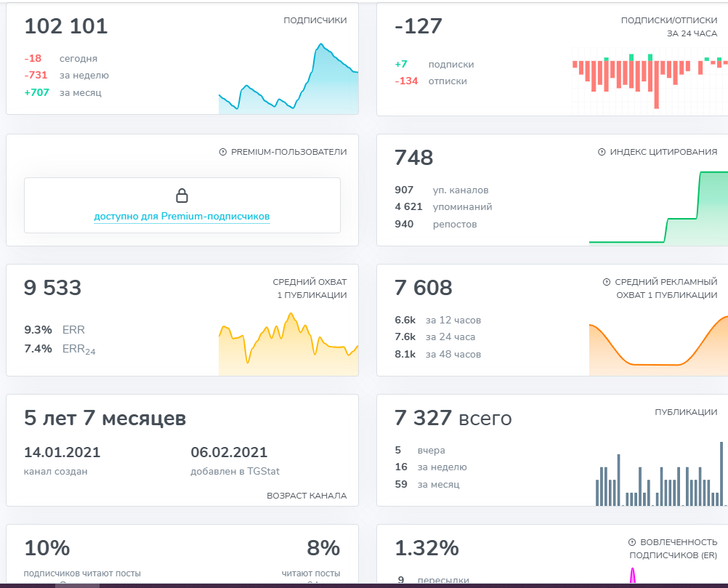Click the lock icon in Premium users card
The width and height of the screenshot is (728, 588).
182,196
